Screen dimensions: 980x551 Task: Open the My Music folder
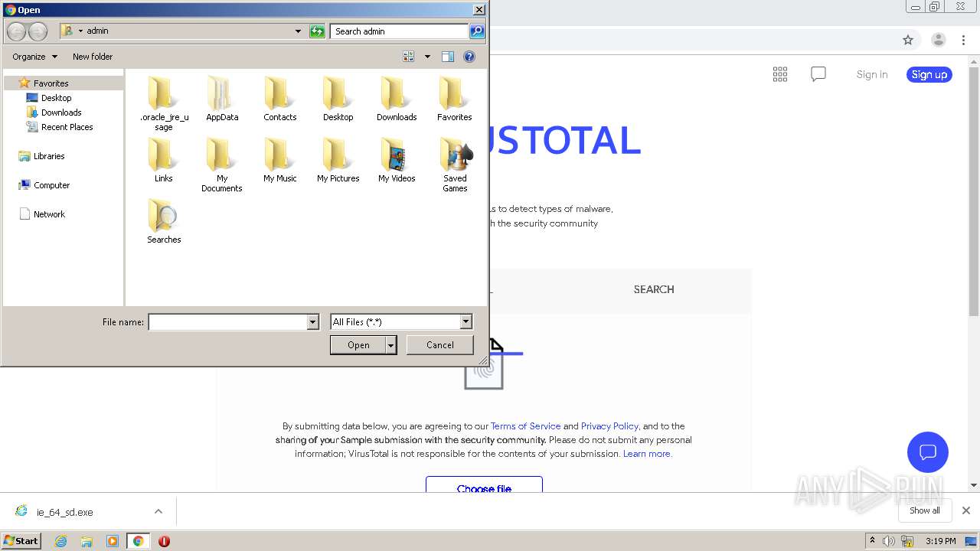280,160
